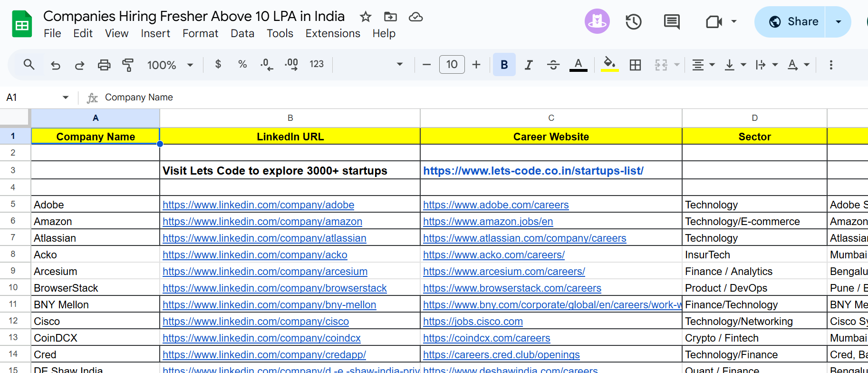The image size is (868, 373).
Task: Click the font size input field
Action: coord(452,64)
